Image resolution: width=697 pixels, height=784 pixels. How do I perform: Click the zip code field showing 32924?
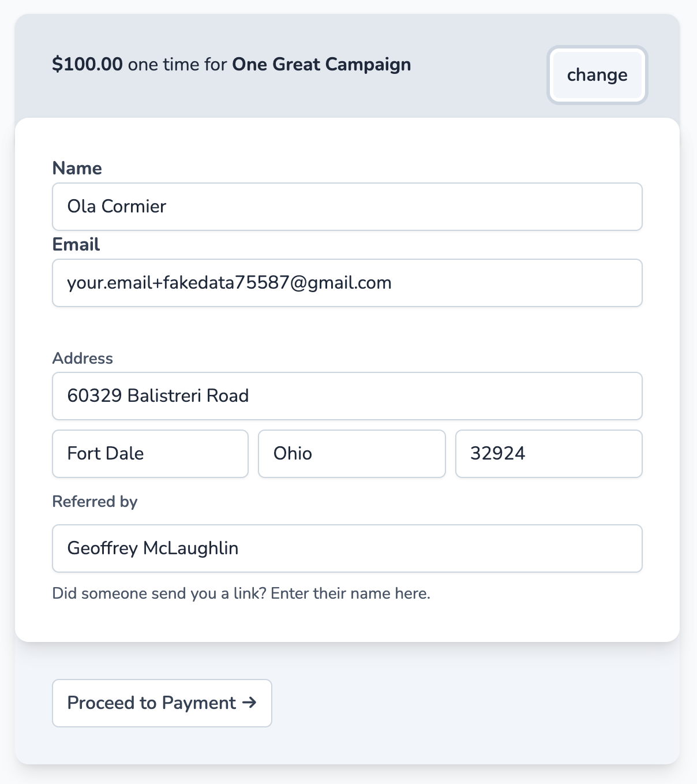548,454
